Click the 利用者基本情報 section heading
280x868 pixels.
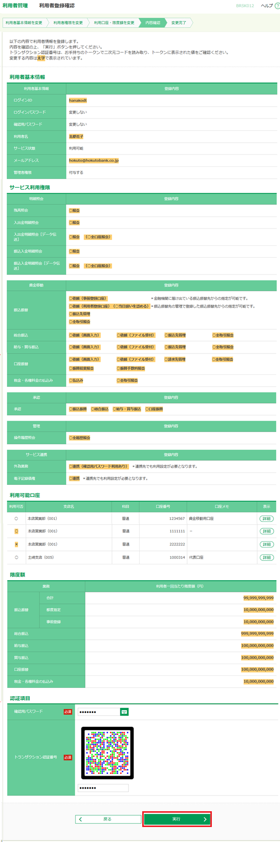point(27,77)
